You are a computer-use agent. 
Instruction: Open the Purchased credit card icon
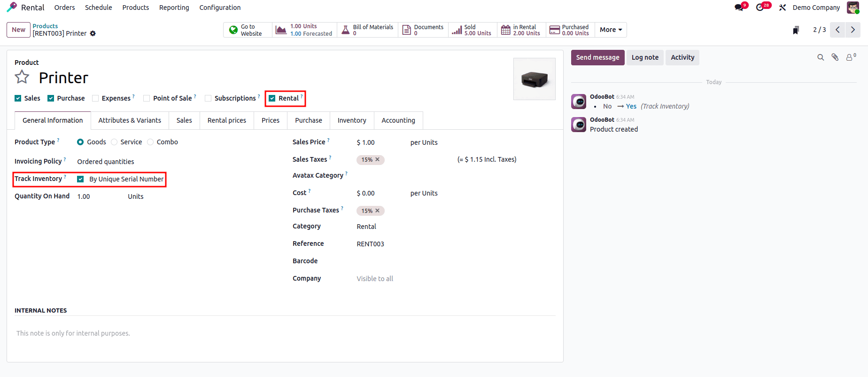pyautogui.click(x=555, y=30)
